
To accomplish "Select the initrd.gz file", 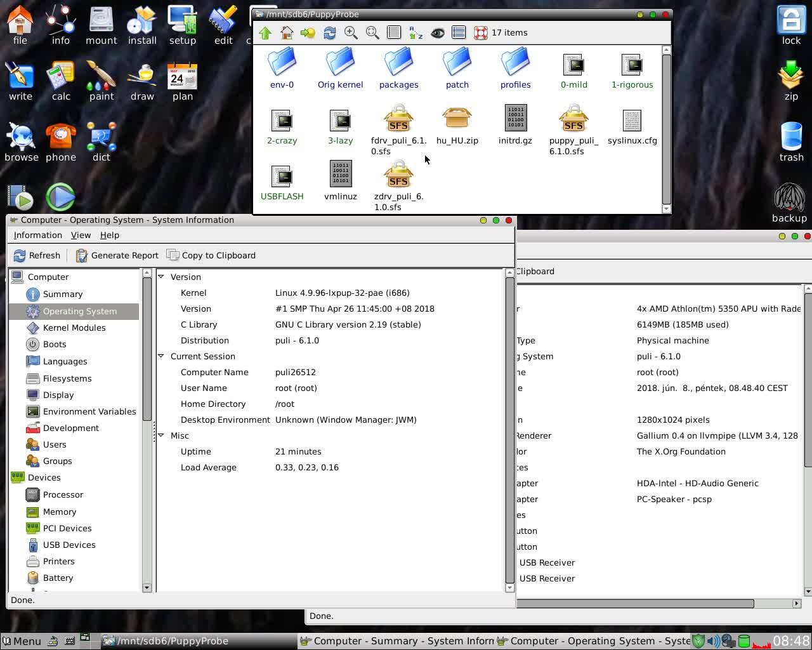I will (x=516, y=125).
